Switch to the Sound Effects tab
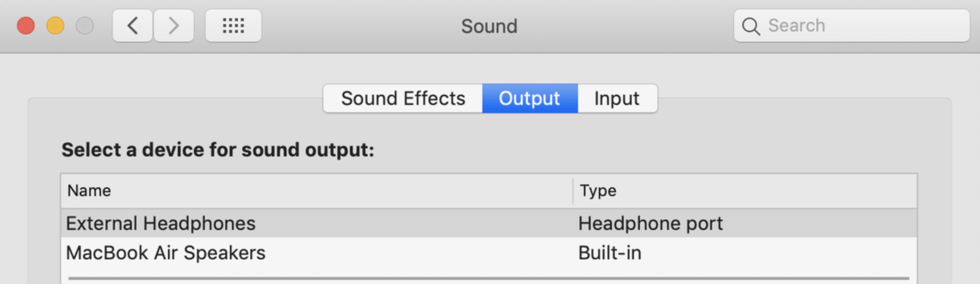 pyautogui.click(x=403, y=98)
